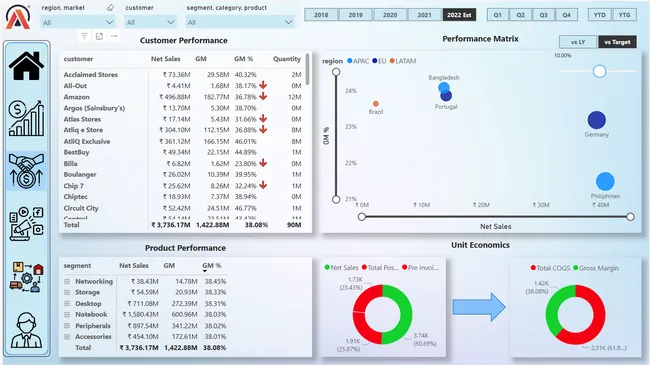Open the Finance view sales chart icon
The width and height of the screenshot is (650, 365).
tap(26, 119)
